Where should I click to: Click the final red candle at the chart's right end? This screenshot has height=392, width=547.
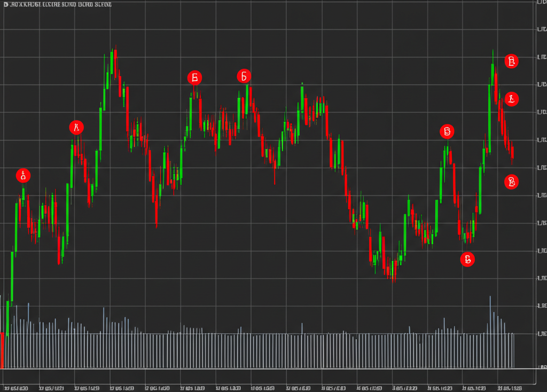click(x=512, y=153)
